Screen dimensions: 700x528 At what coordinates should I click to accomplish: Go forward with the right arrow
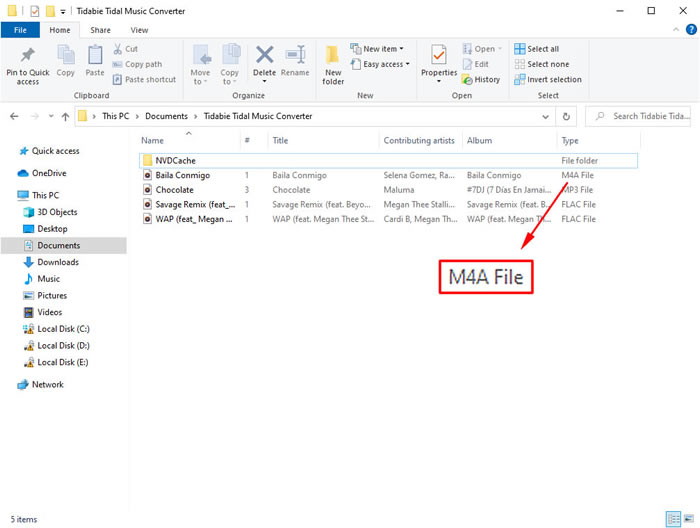[34, 116]
